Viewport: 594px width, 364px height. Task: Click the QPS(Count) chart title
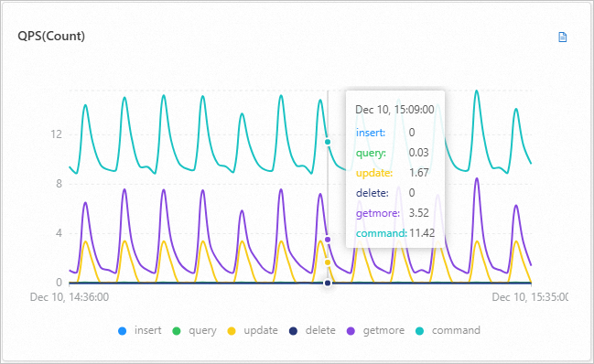pos(51,37)
